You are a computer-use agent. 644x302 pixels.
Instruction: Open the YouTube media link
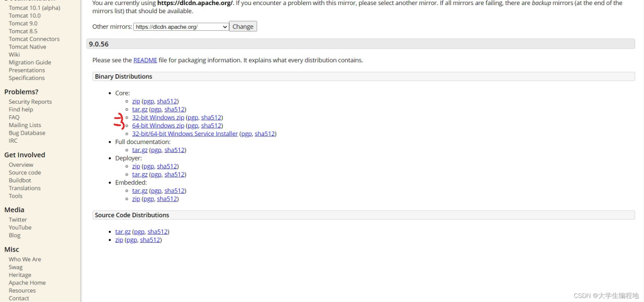click(20, 228)
